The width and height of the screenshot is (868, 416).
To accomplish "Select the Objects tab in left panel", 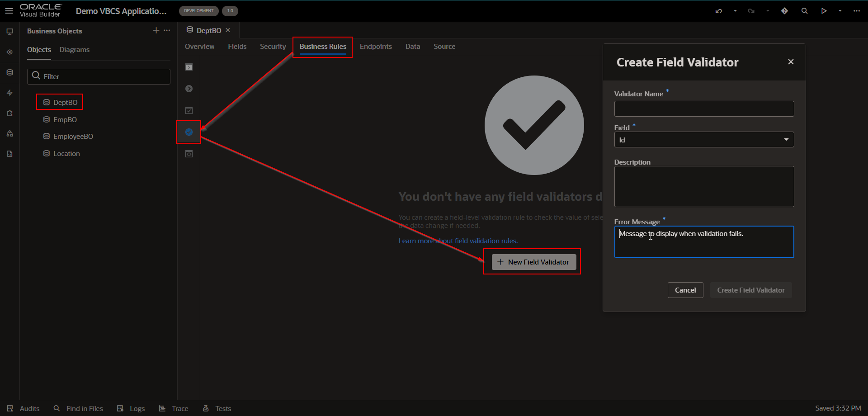I will [x=39, y=50].
